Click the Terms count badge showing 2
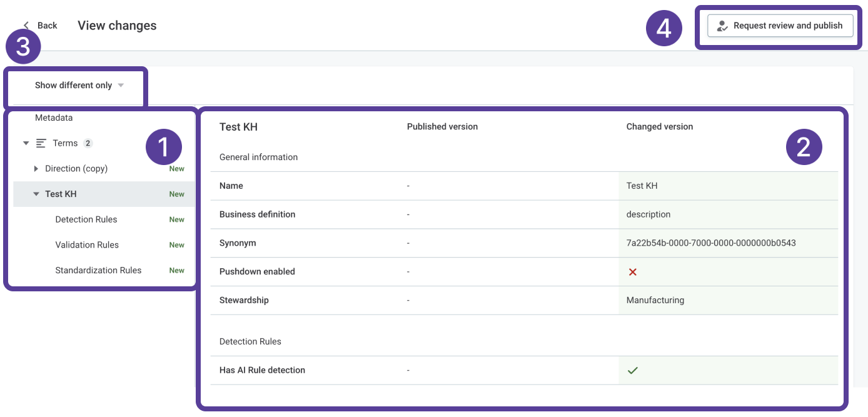This screenshot has height=417, width=868. point(88,143)
